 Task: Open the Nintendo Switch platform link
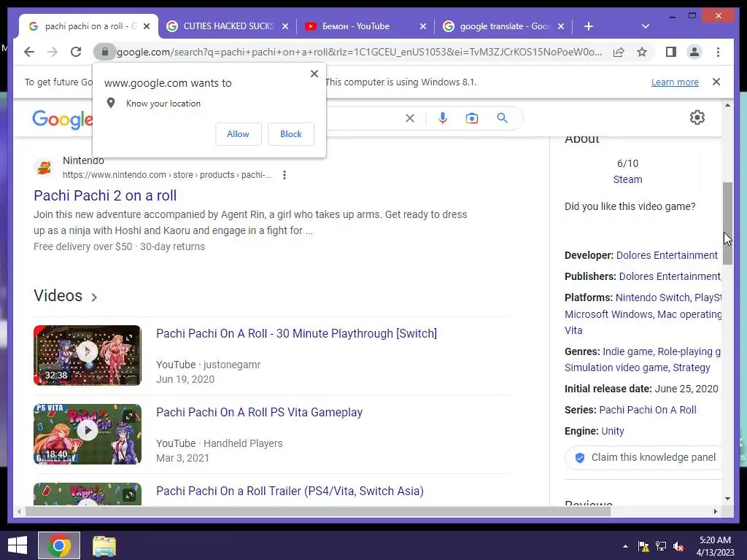[652, 297]
